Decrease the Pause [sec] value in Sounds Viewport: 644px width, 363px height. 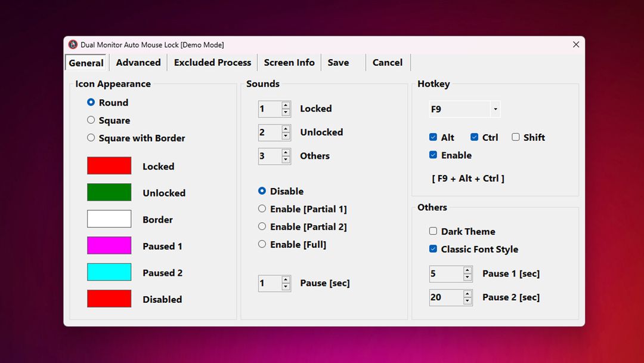pos(286,287)
